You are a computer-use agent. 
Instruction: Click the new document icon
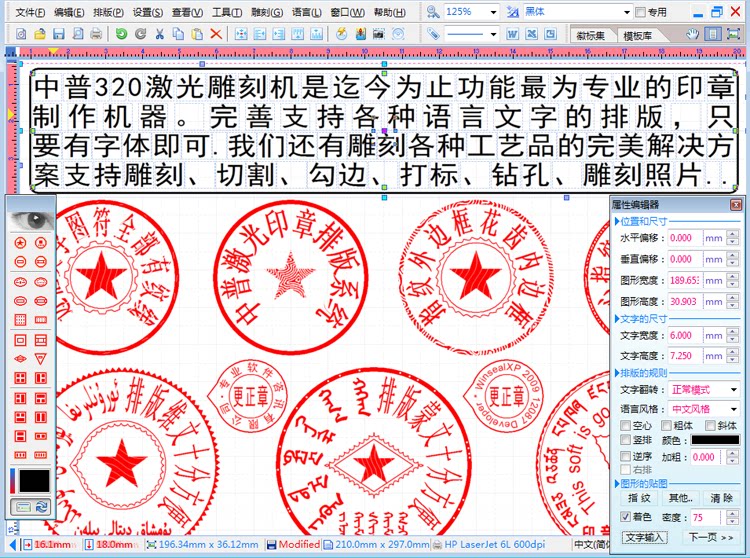click(21, 34)
